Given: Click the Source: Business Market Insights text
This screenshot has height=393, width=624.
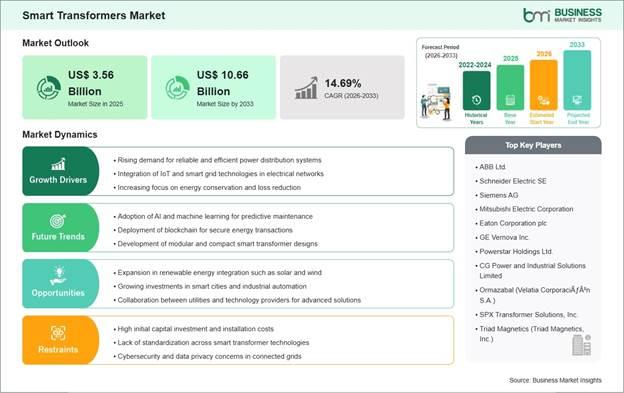Looking at the screenshot, I should pos(556,380).
